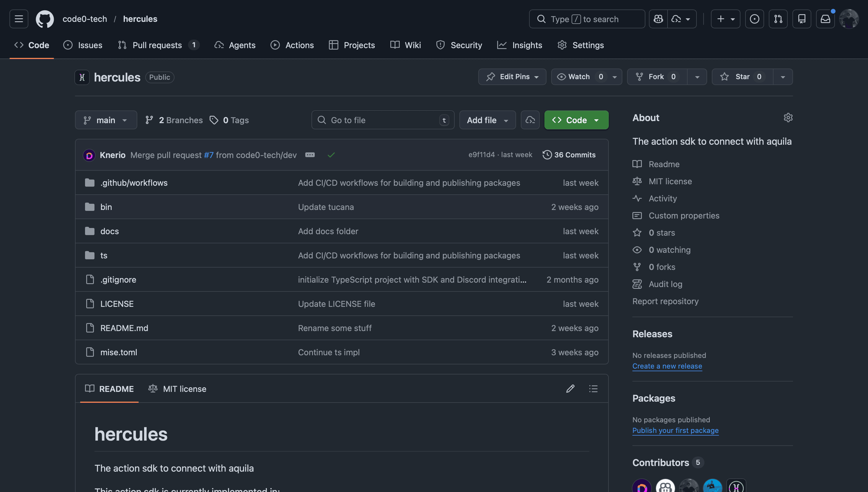Open the About section settings gear
This screenshot has height=492, width=868.
coord(788,118)
